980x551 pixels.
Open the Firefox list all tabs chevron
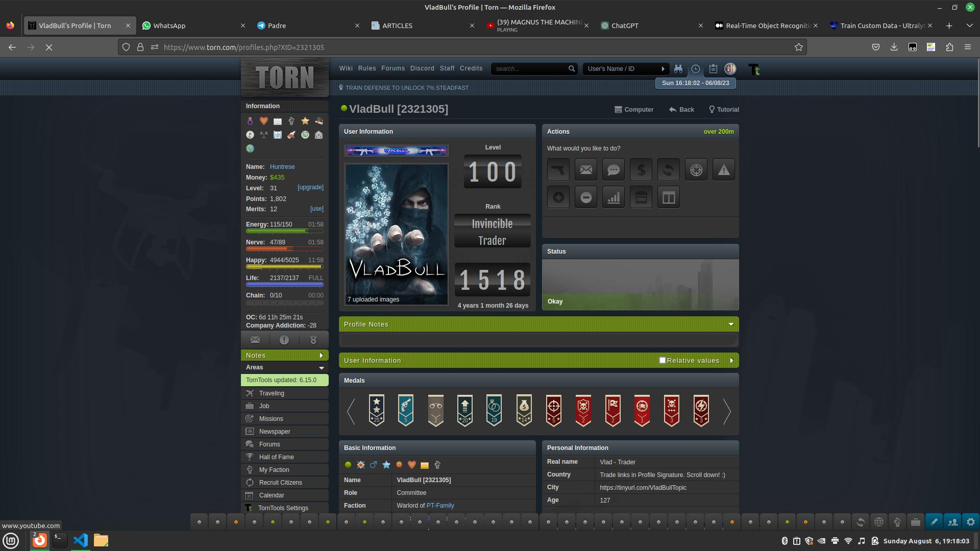point(969,26)
